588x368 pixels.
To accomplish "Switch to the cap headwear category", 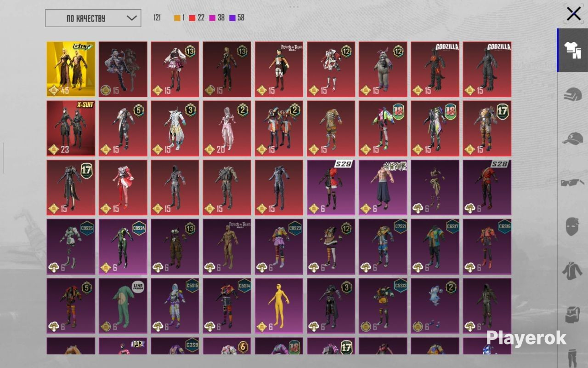I will tap(572, 138).
